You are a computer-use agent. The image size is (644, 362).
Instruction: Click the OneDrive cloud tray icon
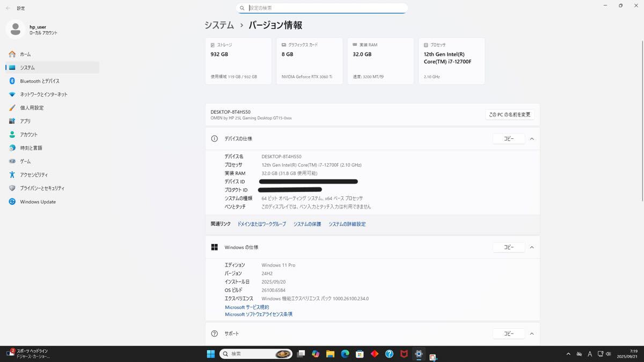[x=580, y=354]
